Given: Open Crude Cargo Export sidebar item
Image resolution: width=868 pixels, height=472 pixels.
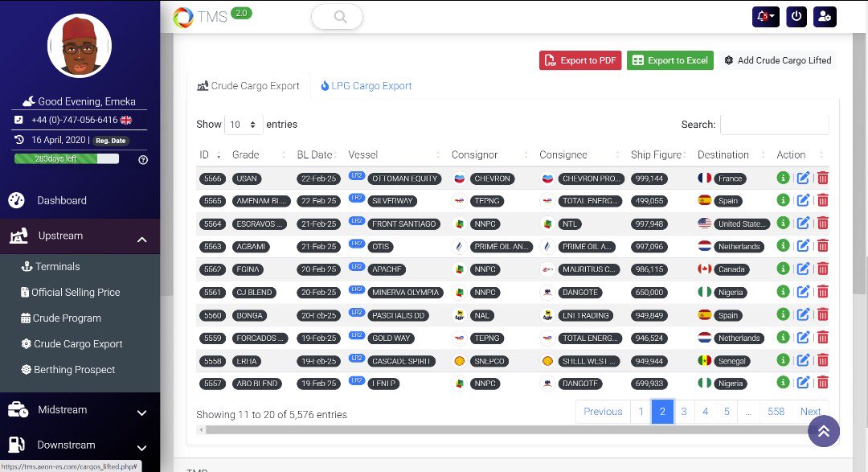Looking at the screenshot, I should (x=72, y=344).
